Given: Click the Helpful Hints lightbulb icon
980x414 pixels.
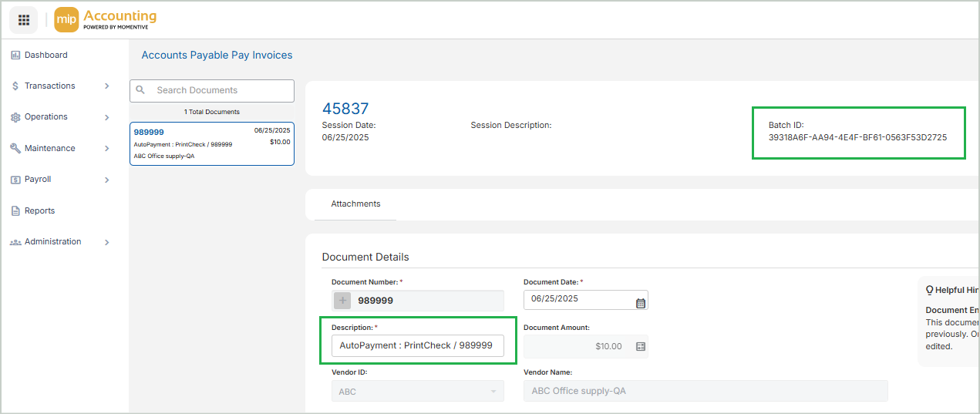Looking at the screenshot, I should pos(929,290).
